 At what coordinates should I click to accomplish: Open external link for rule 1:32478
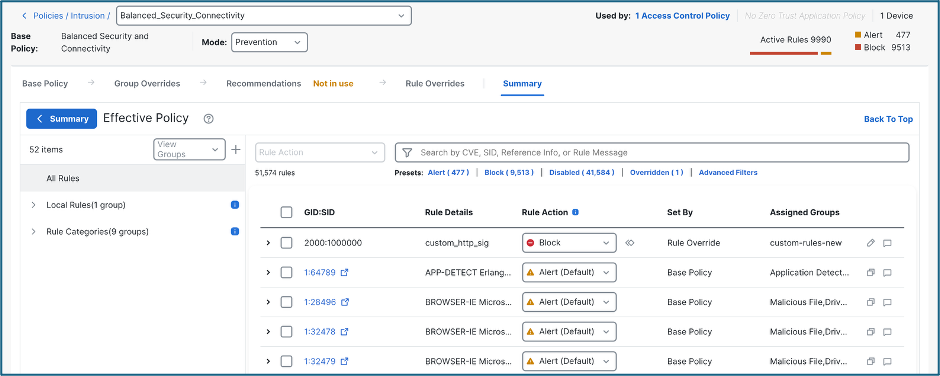pyautogui.click(x=345, y=332)
